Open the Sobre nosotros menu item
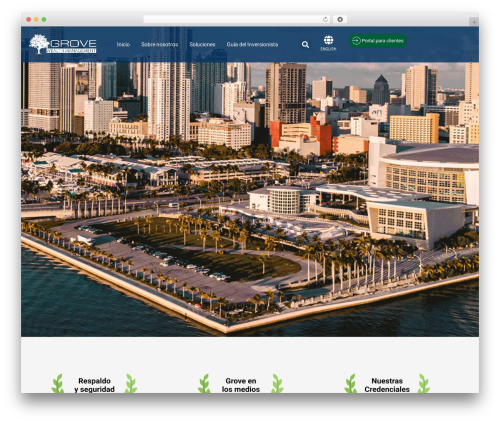Screen dimensions: 500x423 pos(159,44)
